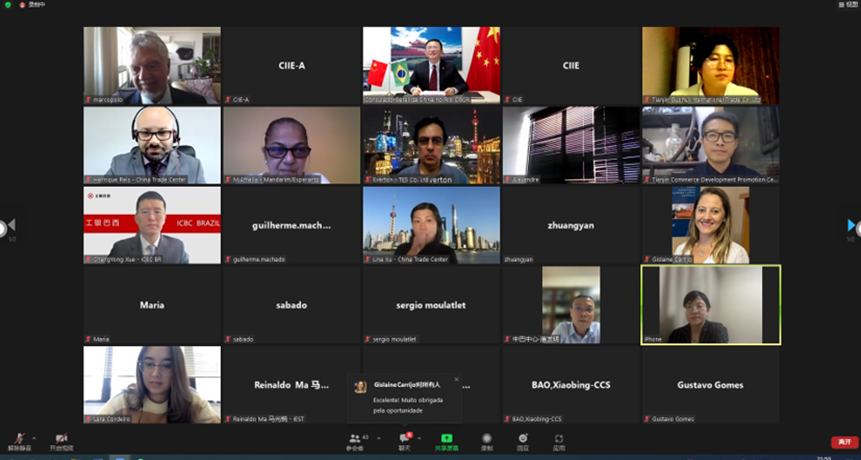861x460 pixels.
Task: Click the red Leave meeting button
Action: (x=844, y=442)
